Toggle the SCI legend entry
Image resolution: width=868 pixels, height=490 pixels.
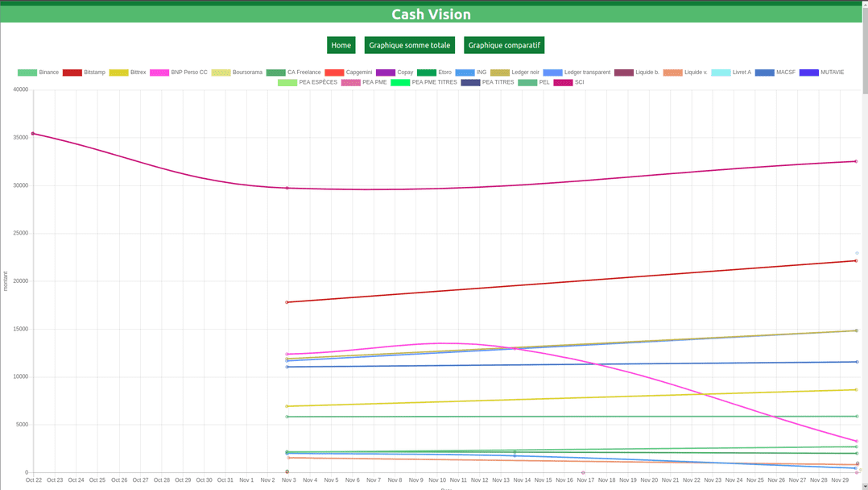pos(568,82)
